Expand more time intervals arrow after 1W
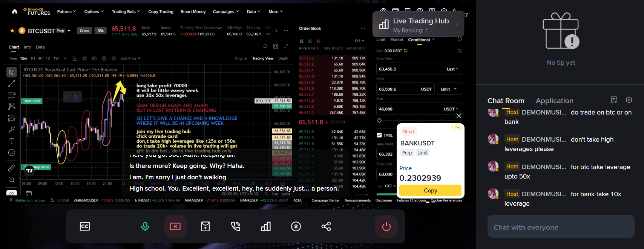The image size is (644, 249). [65, 58]
